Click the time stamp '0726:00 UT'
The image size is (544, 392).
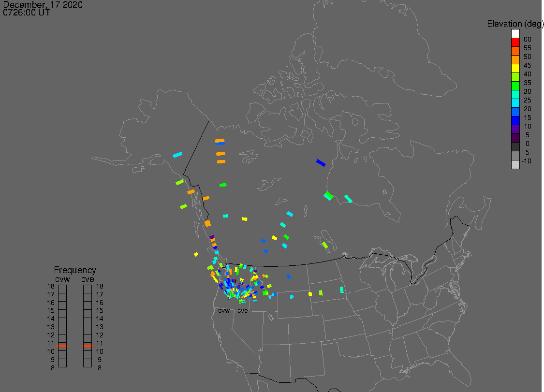27,13
